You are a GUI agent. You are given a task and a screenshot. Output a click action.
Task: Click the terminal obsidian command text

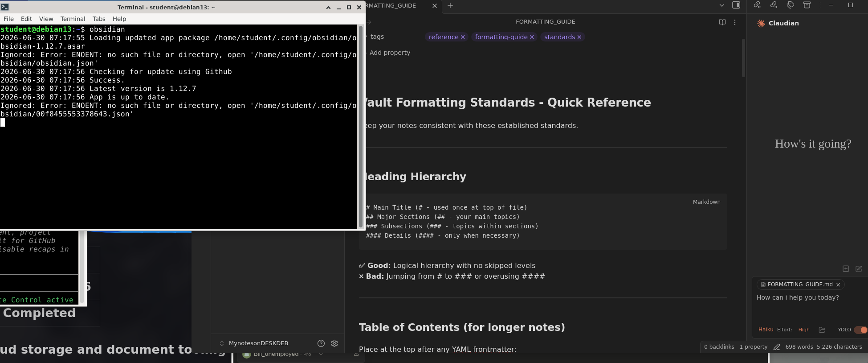[107, 29]
